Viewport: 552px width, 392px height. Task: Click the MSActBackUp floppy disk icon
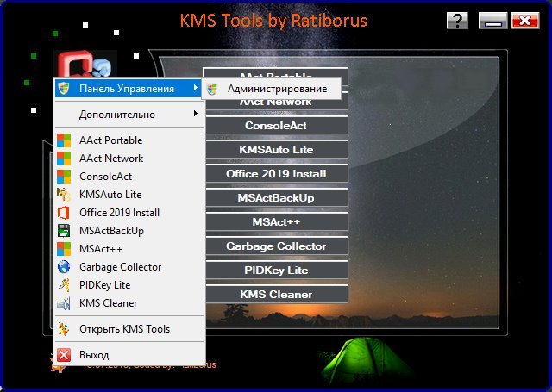point(64,231)
